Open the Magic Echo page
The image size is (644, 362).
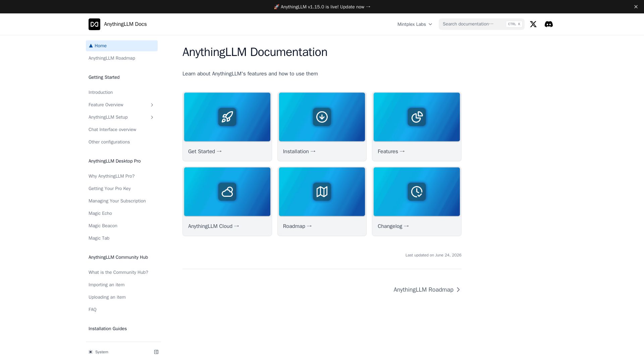tap(122, 214)
